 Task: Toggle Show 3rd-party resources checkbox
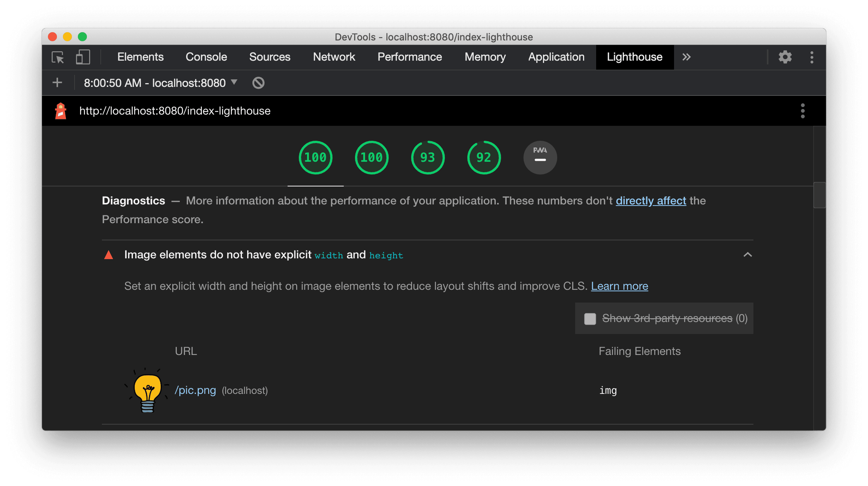[589, 318]
